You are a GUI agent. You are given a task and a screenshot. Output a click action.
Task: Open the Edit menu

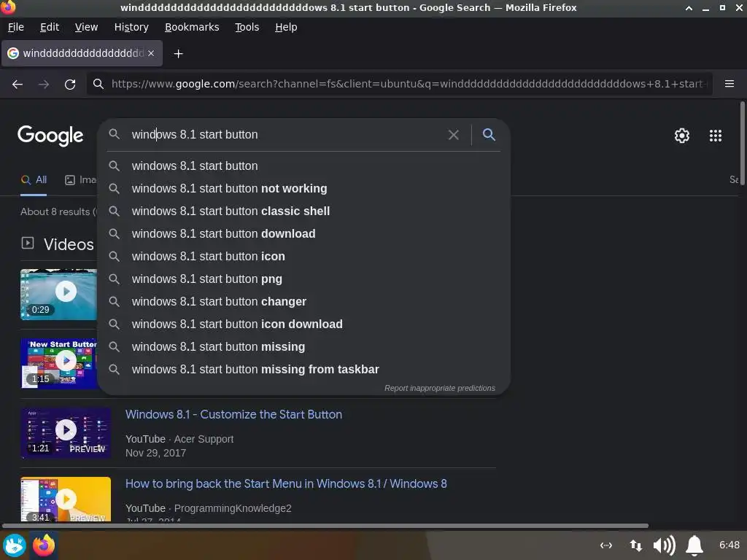(x=50, y=27)
